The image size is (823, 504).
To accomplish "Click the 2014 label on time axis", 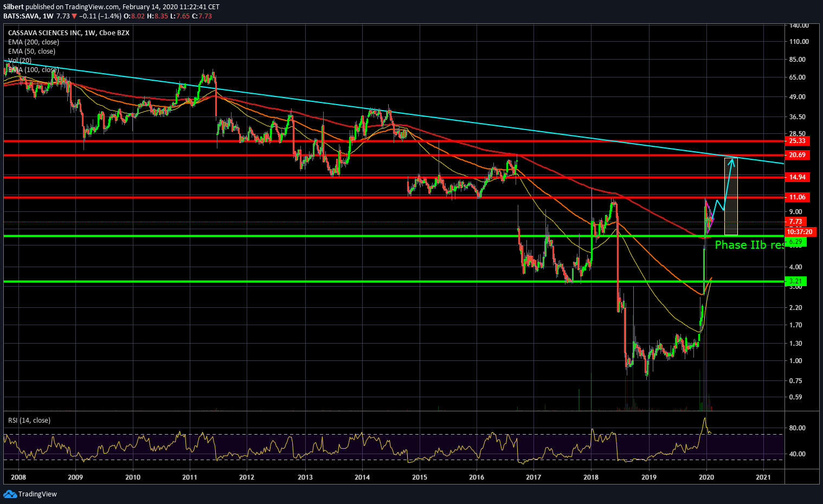I will coord(362,477).
